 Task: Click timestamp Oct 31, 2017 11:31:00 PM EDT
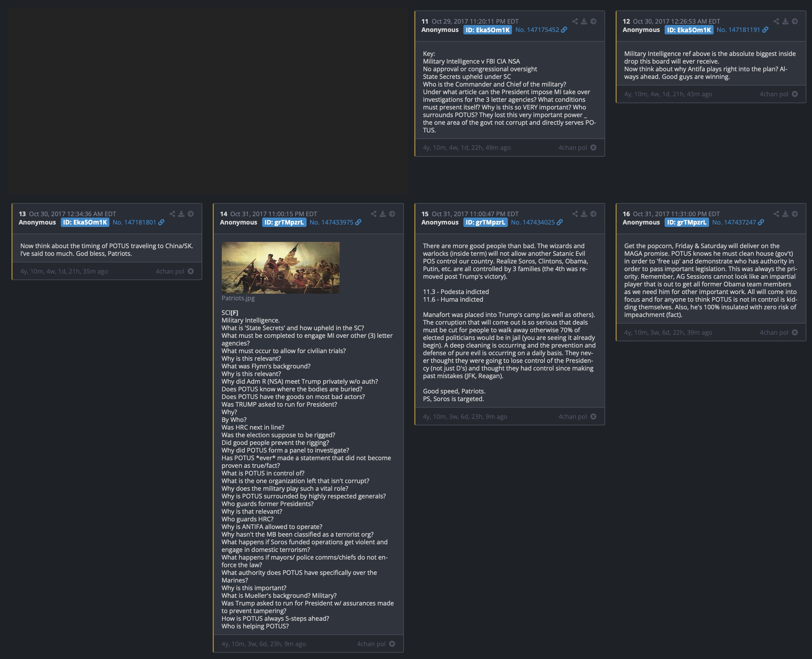coord(676,214)
